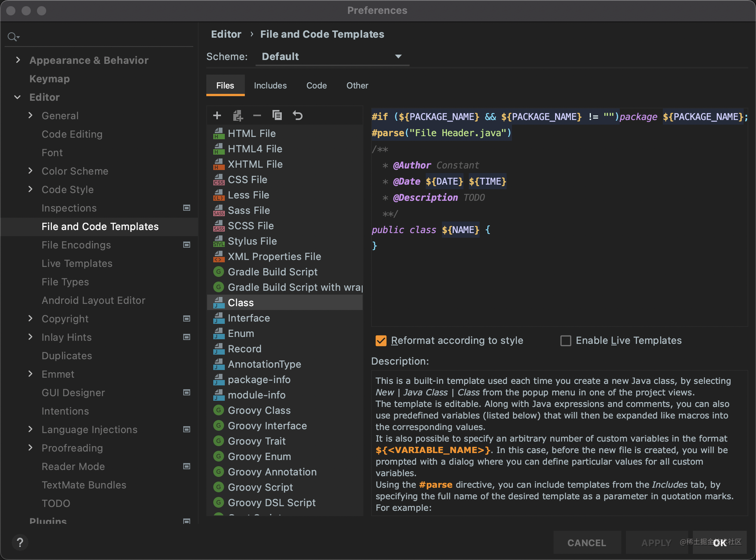
Task: Click the editor preview toggle beside Copyright
Action: pos(187,318)
